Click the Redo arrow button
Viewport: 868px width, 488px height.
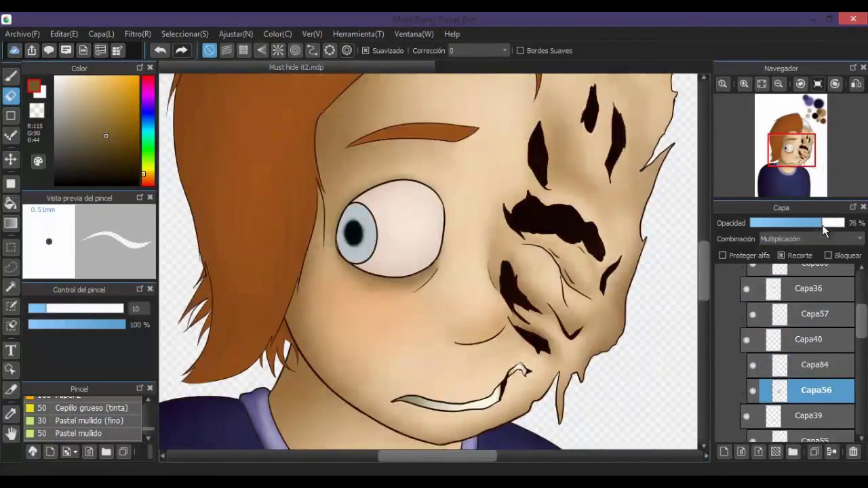click(181, 50)
